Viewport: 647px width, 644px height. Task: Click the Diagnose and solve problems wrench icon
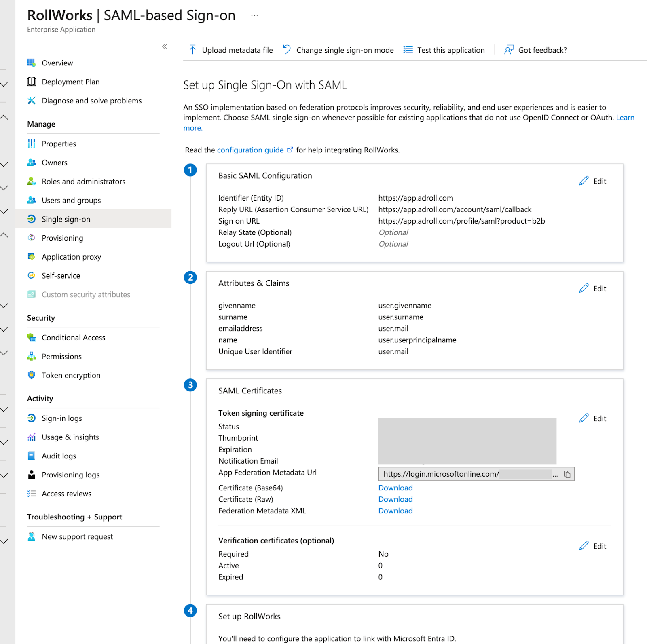32,101
